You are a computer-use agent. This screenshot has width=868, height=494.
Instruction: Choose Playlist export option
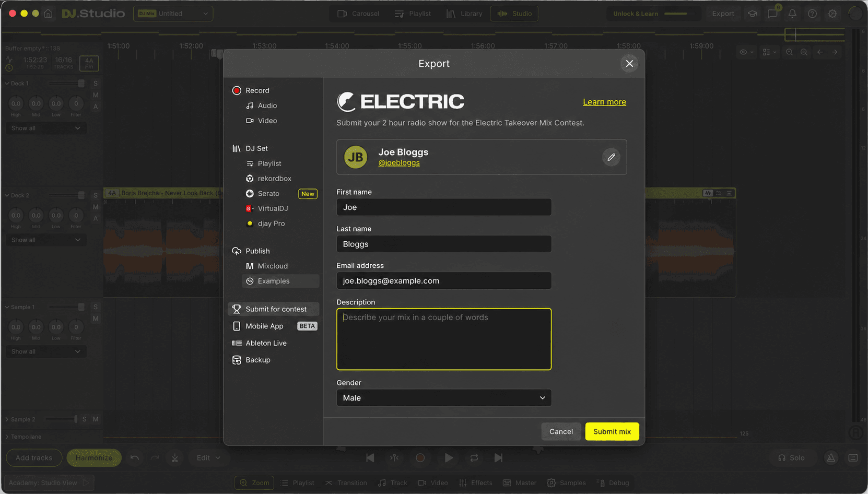[264, 163]
